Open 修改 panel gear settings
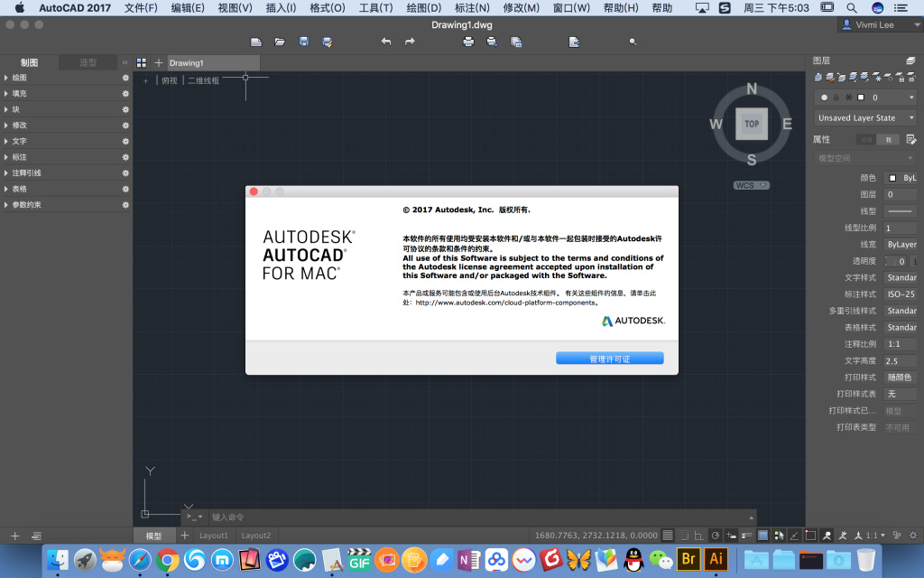 (x=125, y=125)
